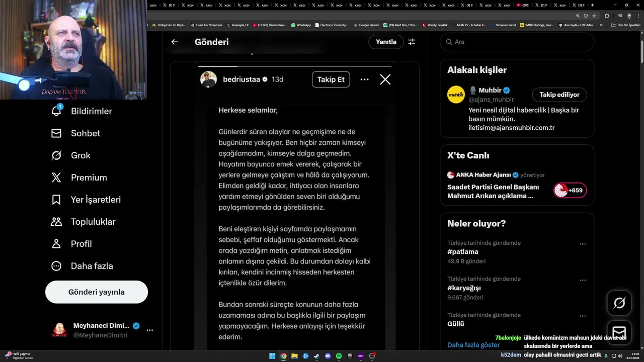The width and height of the screenshot is (644, 362).
Task: Open Discord from the taskbar
Action: pos(328,356)
